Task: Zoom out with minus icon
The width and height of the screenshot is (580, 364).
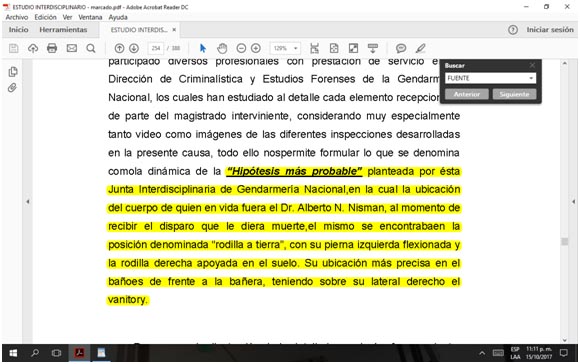Action: point(241,48)
